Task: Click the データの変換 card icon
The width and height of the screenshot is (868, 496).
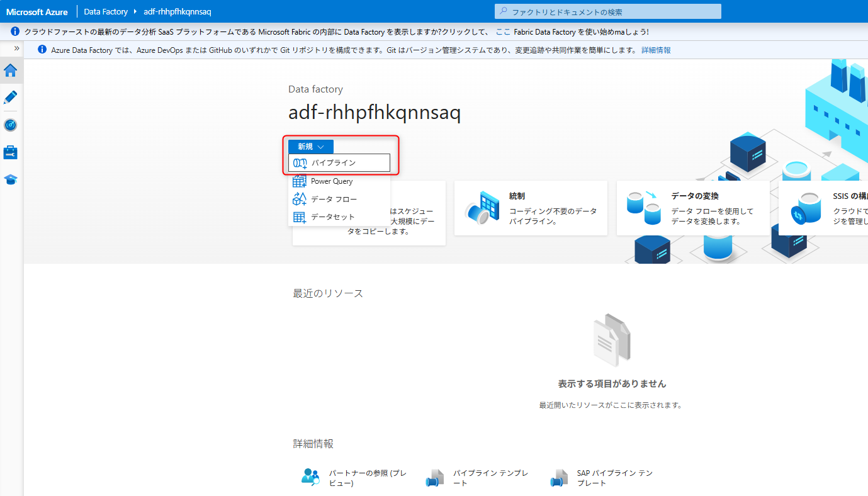Action: [644, 208]
